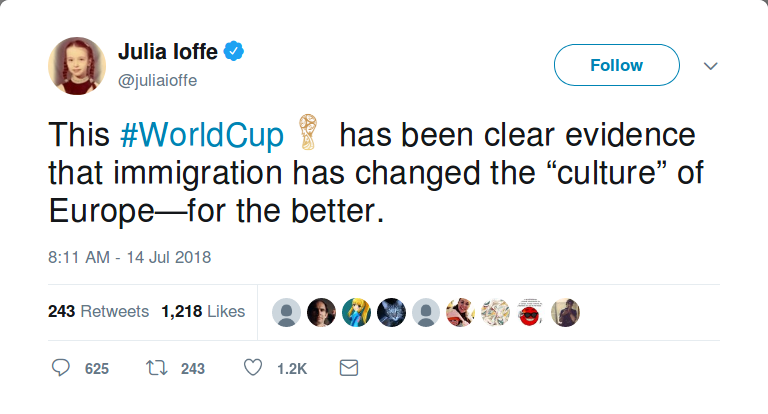Open the last liker avatar in row
Screen dimensions: 768x414
(x=566, y=312)
